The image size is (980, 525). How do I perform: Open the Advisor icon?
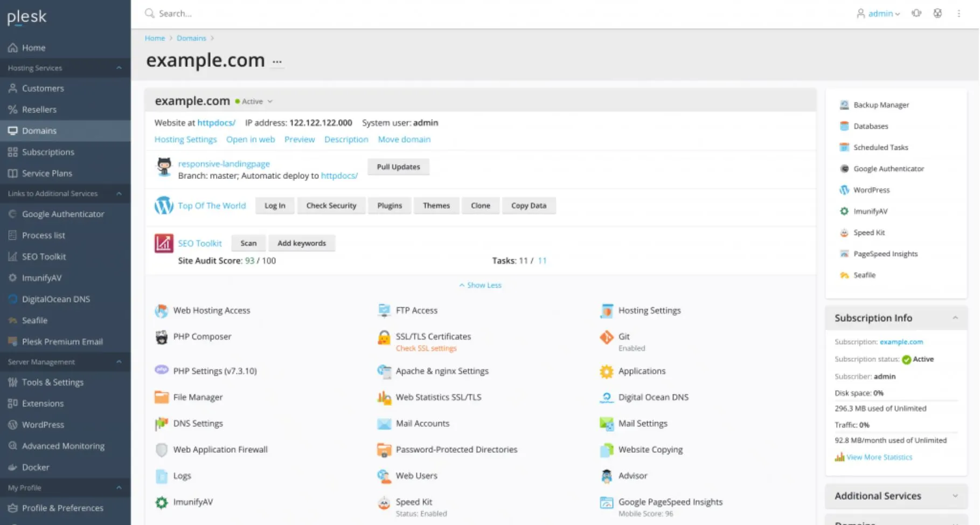point(606,476)
